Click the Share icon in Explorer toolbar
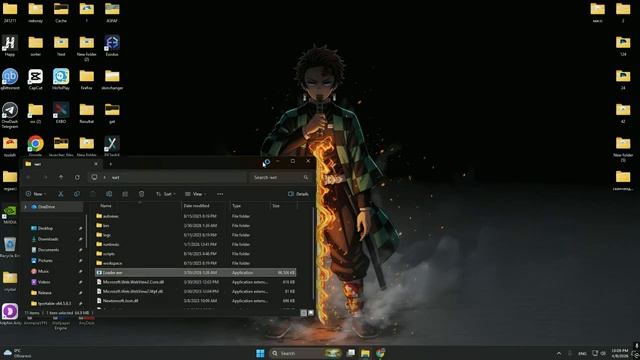The height and width of the screenshot is (360, 640). coord(125,194)
